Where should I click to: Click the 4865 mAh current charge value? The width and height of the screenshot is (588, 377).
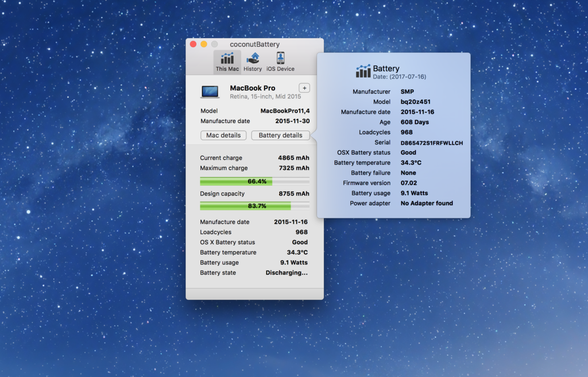[x=293, y=157]
